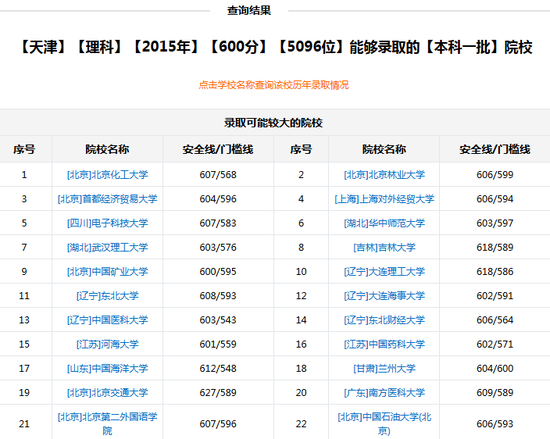This screenshot has width=550, height=439.
Task: Select the score cell 602/571
Action: (x=495, y=344)
